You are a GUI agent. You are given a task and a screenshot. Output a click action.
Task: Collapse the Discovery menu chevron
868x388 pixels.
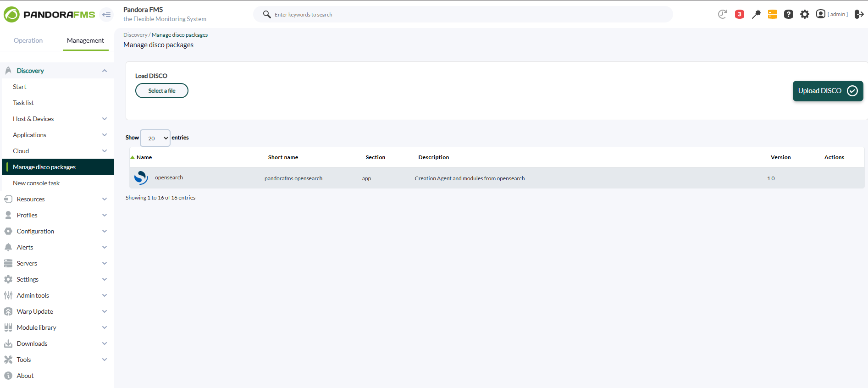pos(105,71)
